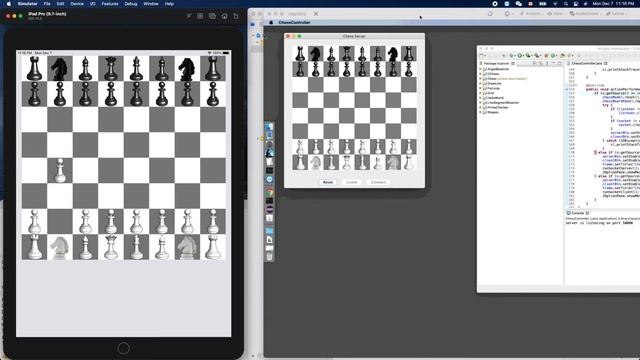Click the Chrome icon in the remote dock
This screenshot has width=640, height=360.
[269, 192]
